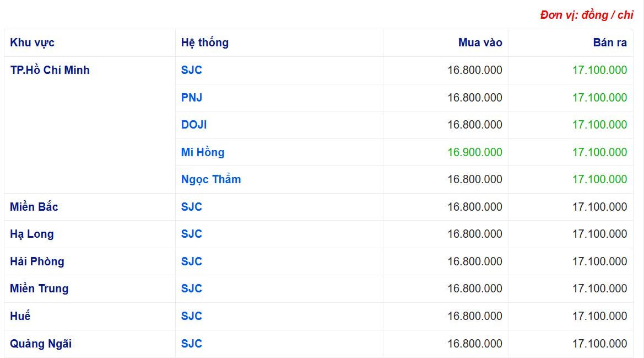Open the SJC link in Miền Trung row
Screen dimensions: 644x358
pyautogui.click(x=191, y=288)
